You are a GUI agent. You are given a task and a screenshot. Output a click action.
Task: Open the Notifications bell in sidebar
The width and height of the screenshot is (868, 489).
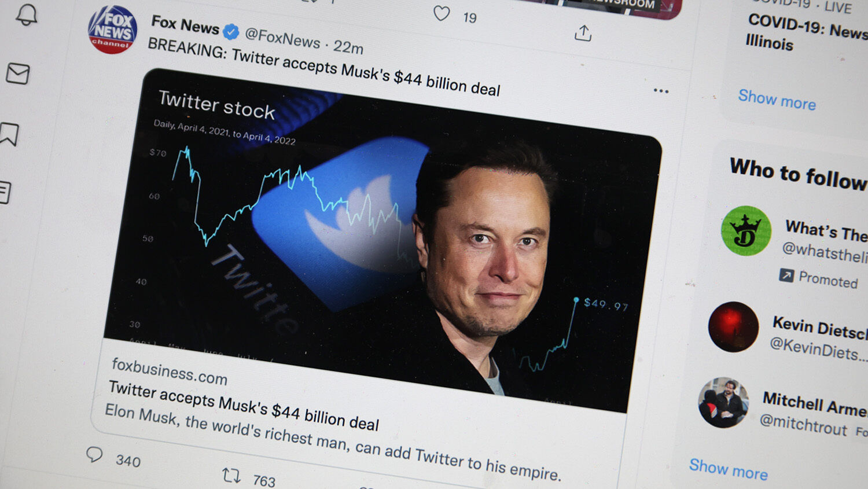point(27,14)
